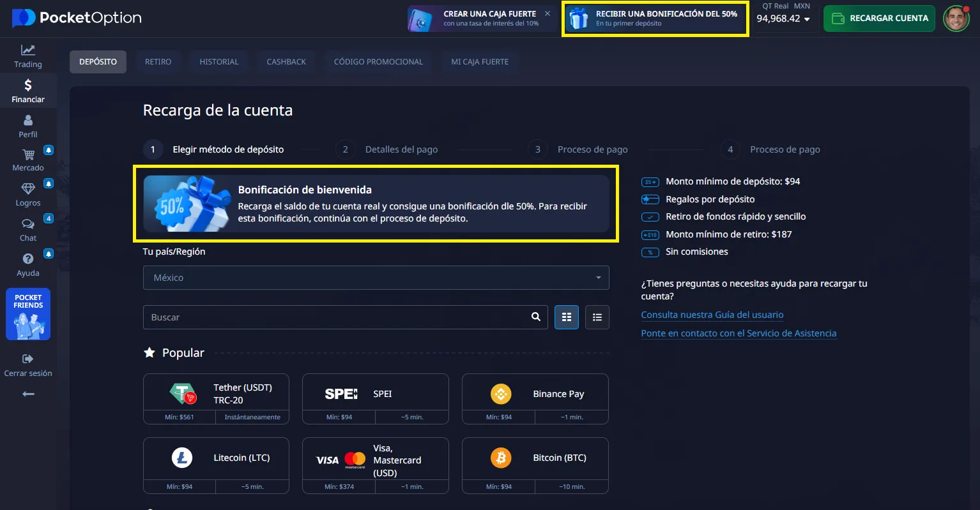This screenshot has width=980, height=510.
Task: Open the Perfil sidebar icon
Action: pyautogui.click(x=28, y=120)
